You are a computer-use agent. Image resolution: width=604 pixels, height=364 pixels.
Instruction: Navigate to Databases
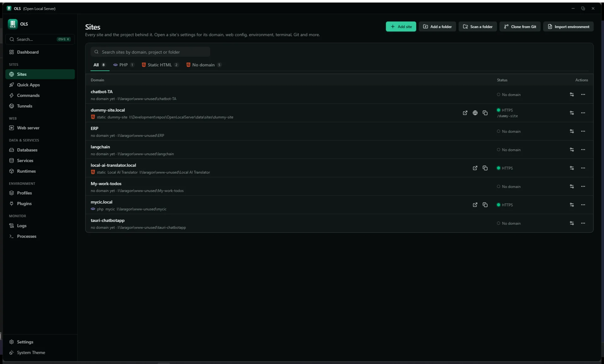(x=40, y=150)
